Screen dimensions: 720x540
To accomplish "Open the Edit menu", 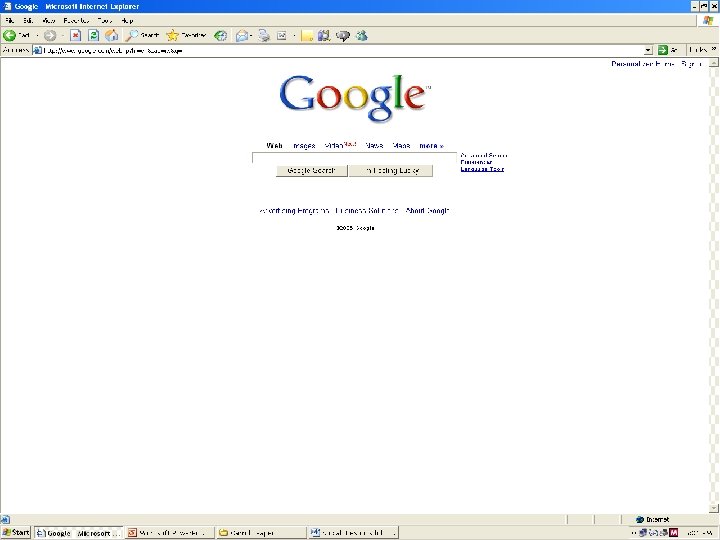I will (x=28, y=20).
